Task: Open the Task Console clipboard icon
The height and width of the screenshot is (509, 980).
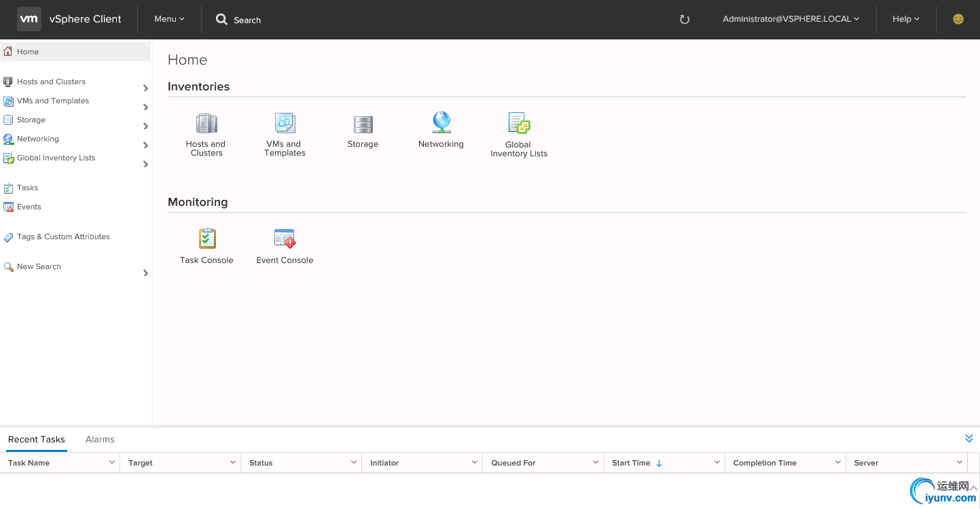Action: 207,239
